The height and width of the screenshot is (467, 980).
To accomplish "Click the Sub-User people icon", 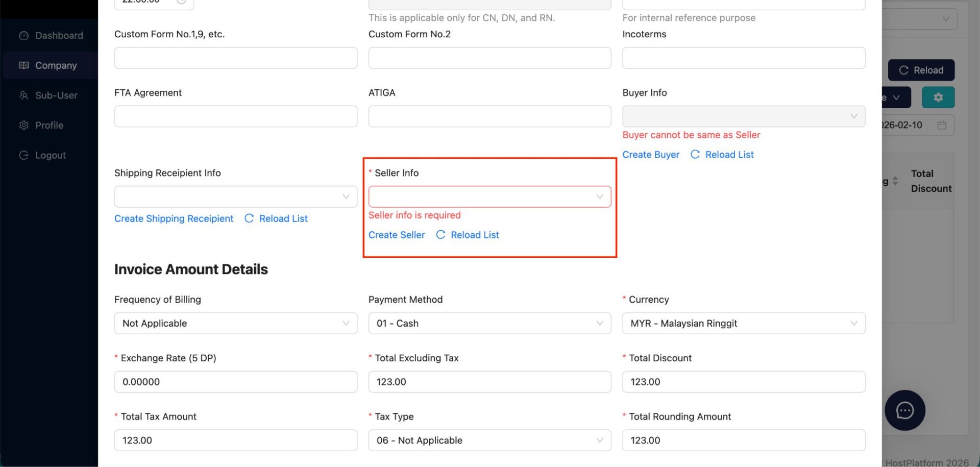I will [x=23, y=95].
